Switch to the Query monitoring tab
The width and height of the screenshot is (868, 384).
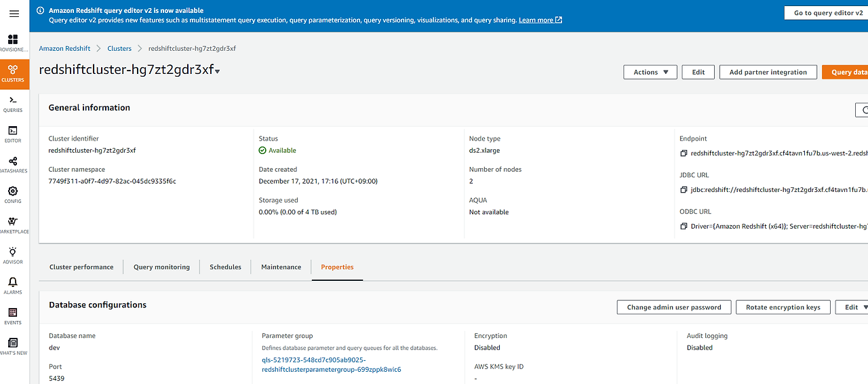point(161,267)
